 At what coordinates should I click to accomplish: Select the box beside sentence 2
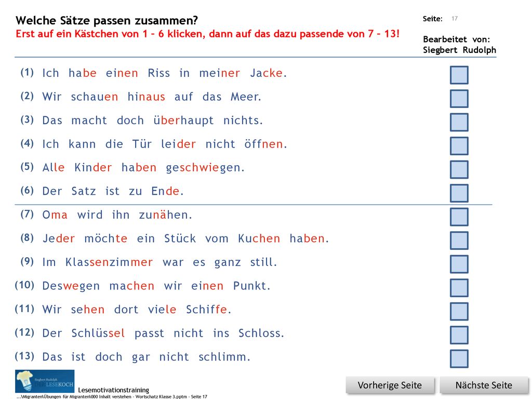point(459,99)
